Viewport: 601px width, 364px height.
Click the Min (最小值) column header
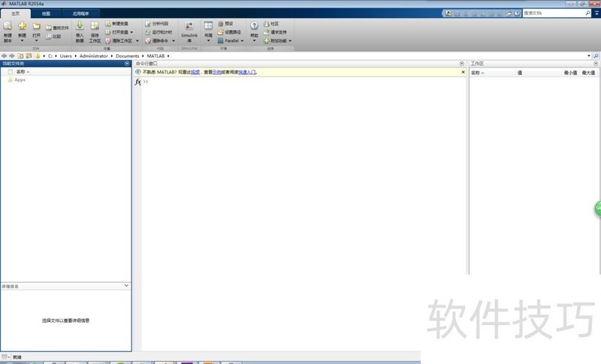[570, 73]
